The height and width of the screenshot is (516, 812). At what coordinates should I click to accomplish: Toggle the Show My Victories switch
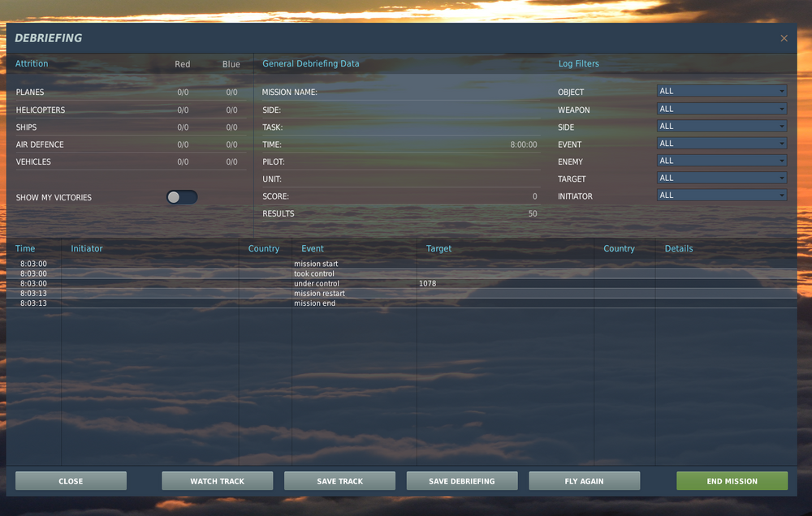pyautogui.click(x=182, y=197)
